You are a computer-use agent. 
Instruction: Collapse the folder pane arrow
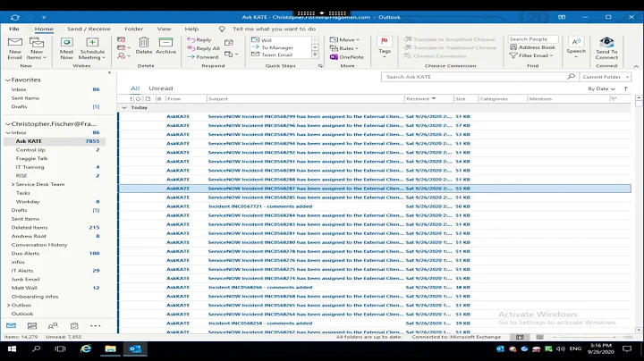pos(110,72)
